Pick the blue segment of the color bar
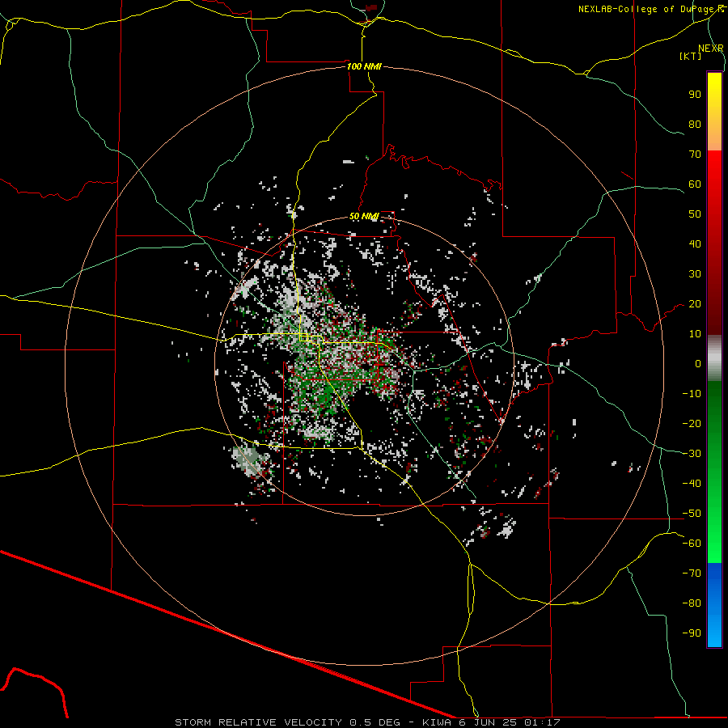Image resolution: width=728 pixels, height=728 pixels. point(714,605)
